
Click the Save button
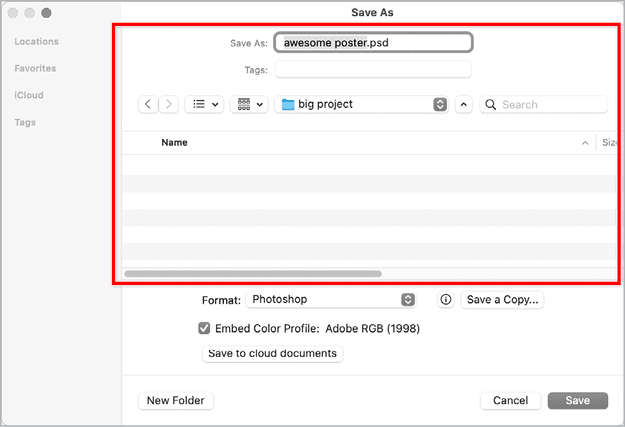[578, 400]
